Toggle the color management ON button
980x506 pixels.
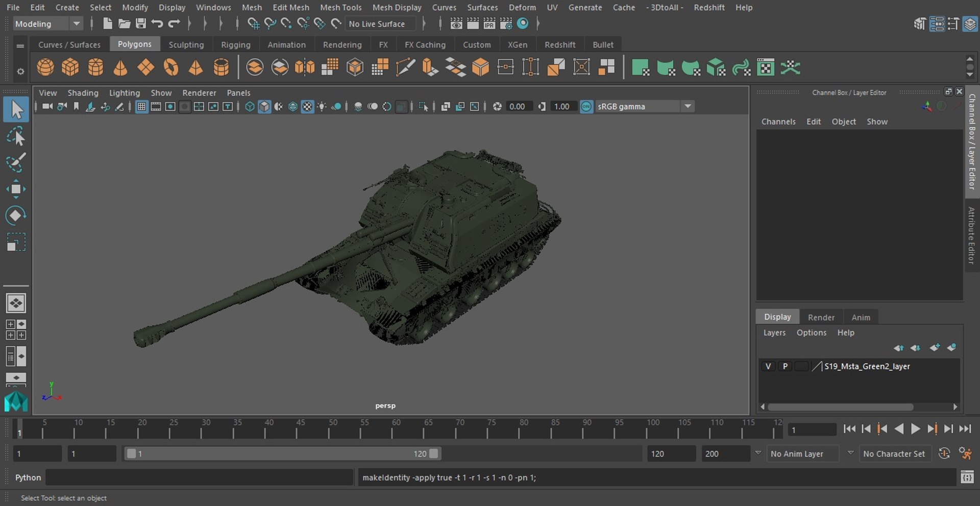[x=586, y=107]
